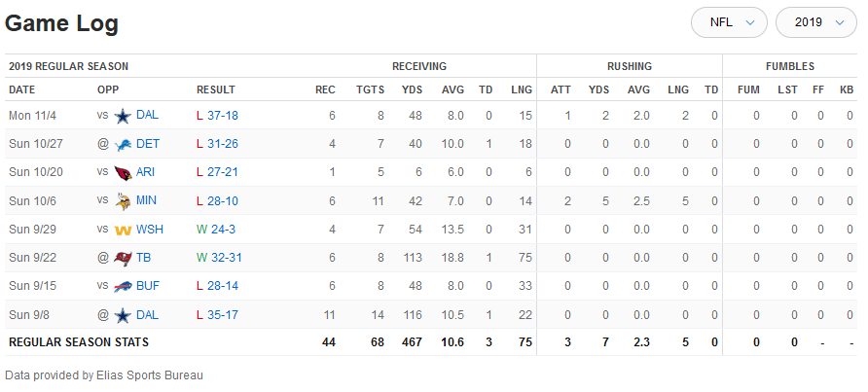Click the Detroit Lions team logo

click(123, 144)
